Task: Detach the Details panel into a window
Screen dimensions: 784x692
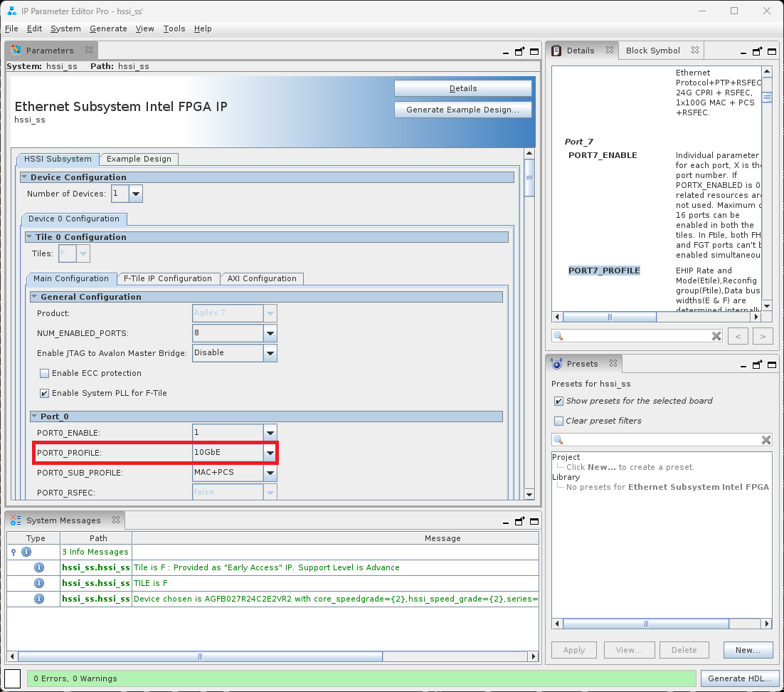Action: tap(758, 51)
